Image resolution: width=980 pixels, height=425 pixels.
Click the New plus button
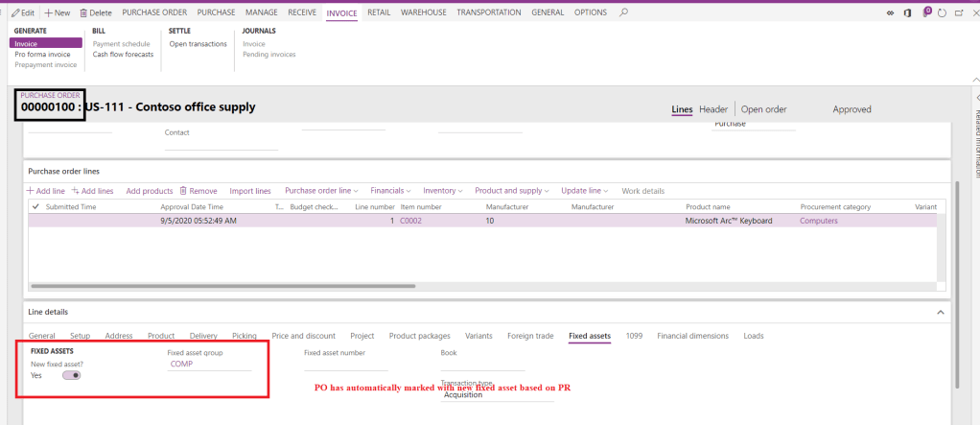coord(57,12)
